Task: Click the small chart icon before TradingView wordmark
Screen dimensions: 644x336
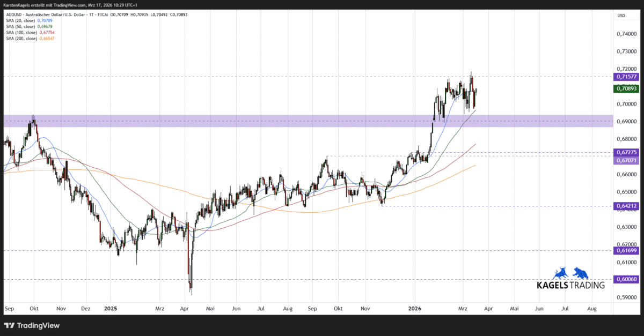Action: click(x=9, y=325)
